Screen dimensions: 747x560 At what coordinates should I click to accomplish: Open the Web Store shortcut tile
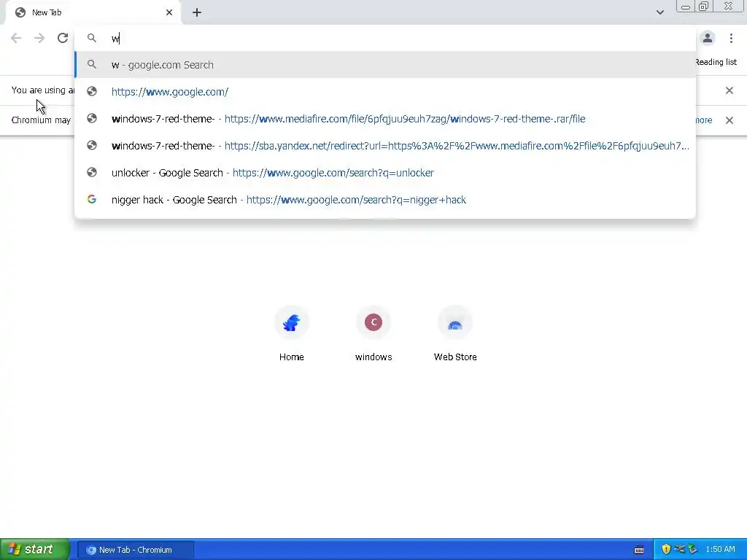[x=455, y=334]
